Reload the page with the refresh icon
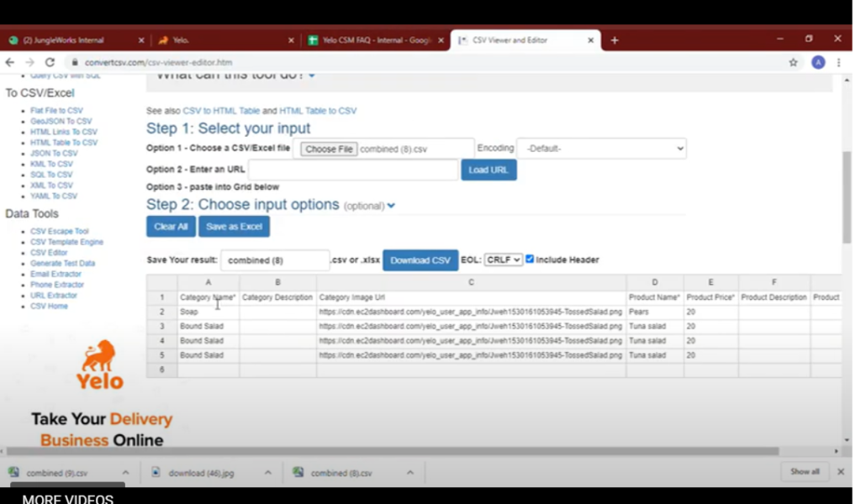 click(x=50, y=62)
